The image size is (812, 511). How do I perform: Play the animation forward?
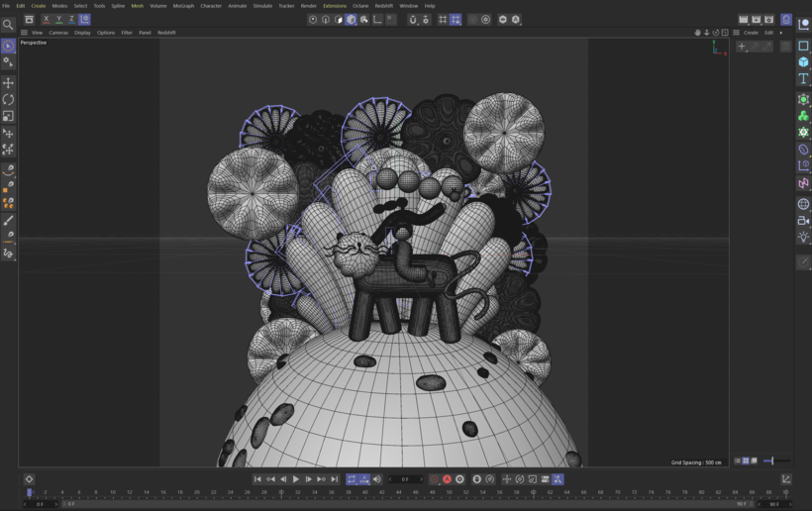click(296, 479)
